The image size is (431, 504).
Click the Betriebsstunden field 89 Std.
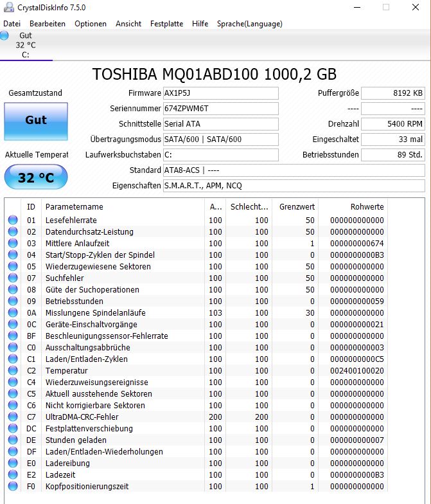coord(393,155)
